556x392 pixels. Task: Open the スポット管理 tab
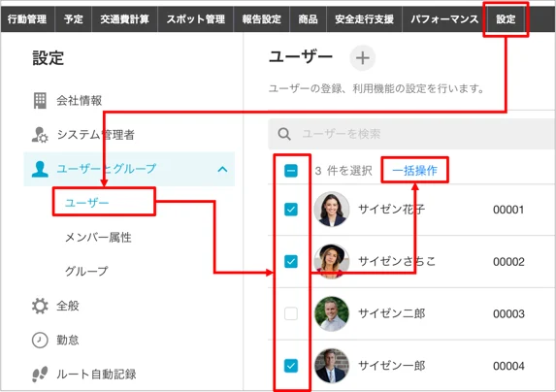195,18
